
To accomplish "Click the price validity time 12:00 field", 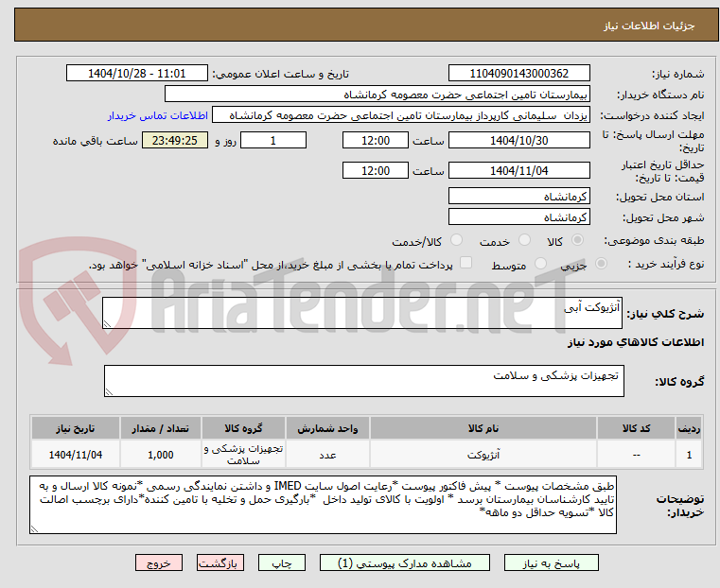I will (x=376, y=170).
